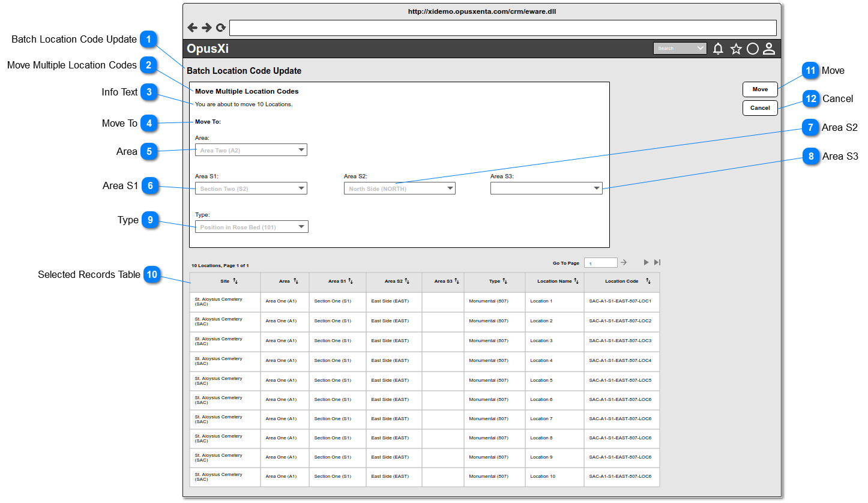Click the next page triangle
This screenshot has width=868, height=503.
pyautogui.click(x=646, y=262)
